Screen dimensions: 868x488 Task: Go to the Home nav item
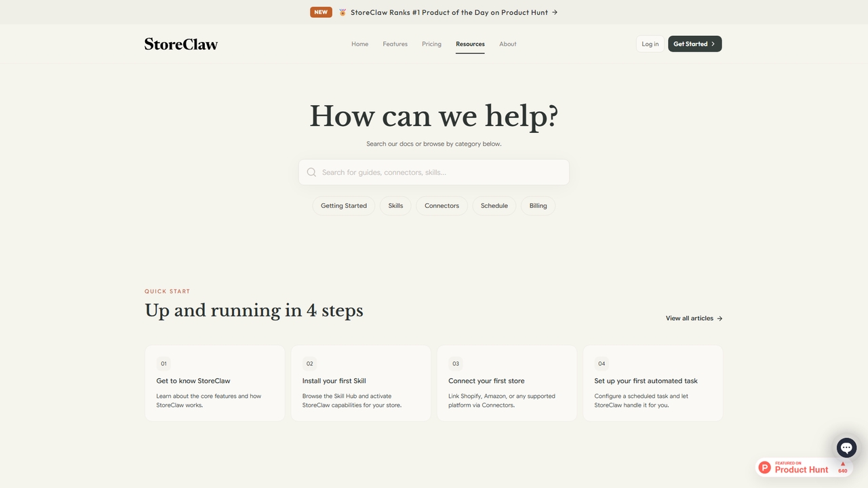(360, 44)
